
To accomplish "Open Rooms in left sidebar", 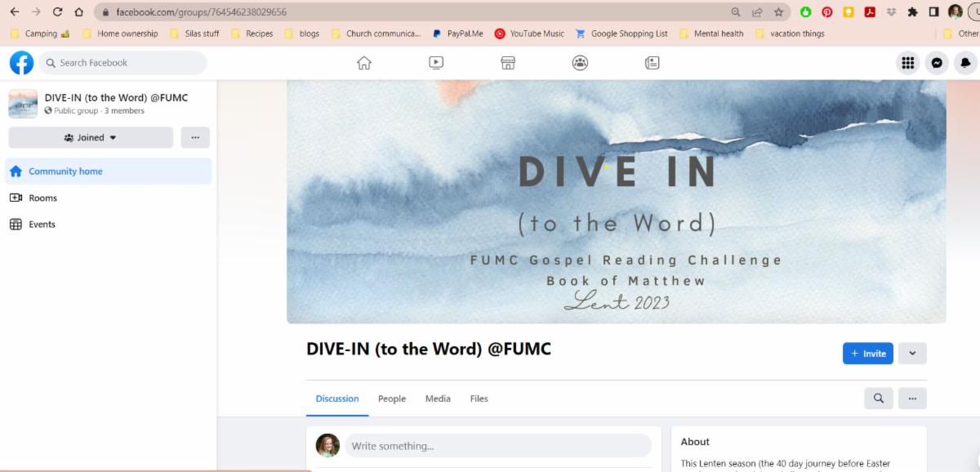I will 42,198.
